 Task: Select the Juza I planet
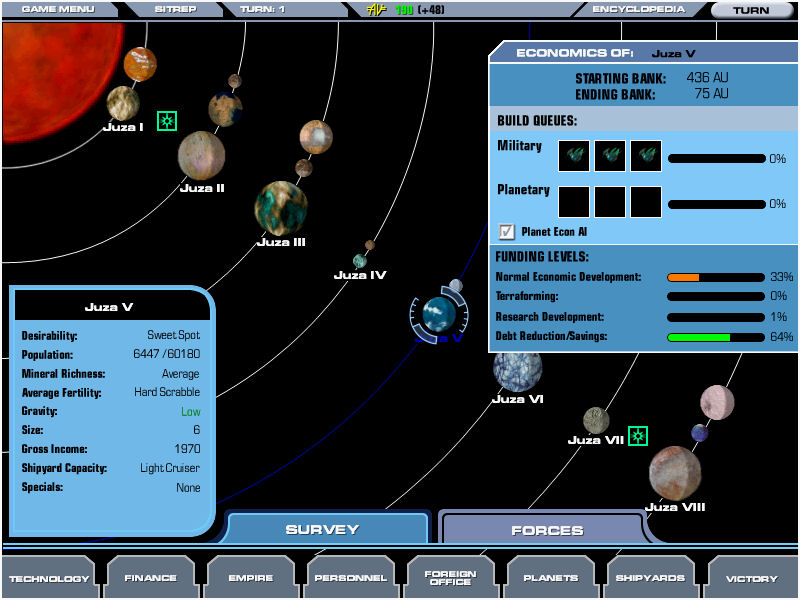[123, 104]
